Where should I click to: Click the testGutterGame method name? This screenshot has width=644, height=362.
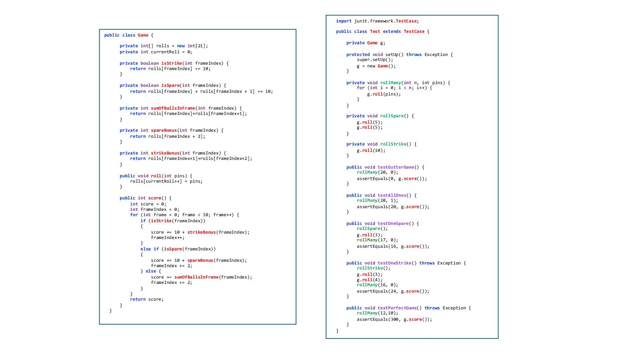(396, 167)
